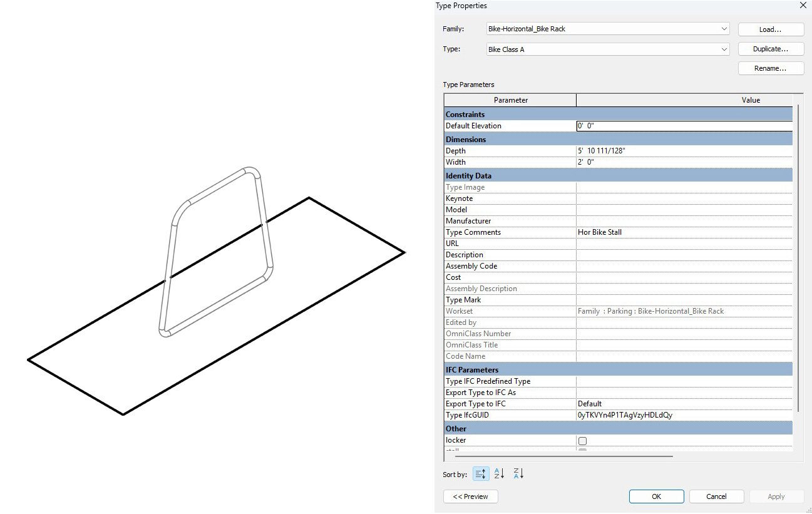Collapse the Constraints group header
Viewport: 812px width, 514px height.
[619, 115]
